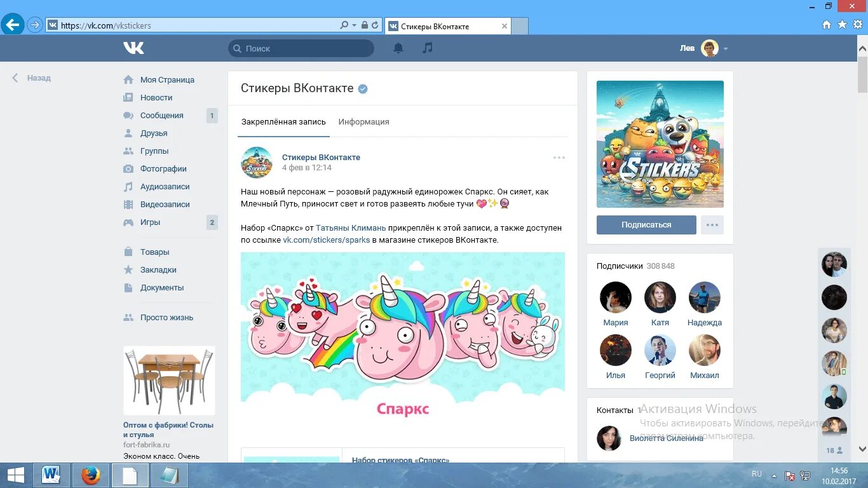Switch RU keyboard language in tray

tap(757, 474)
